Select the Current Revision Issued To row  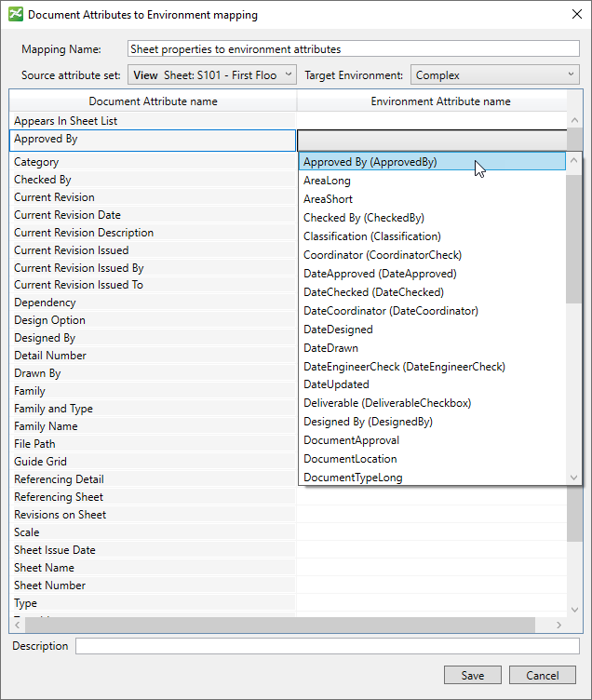153,285
